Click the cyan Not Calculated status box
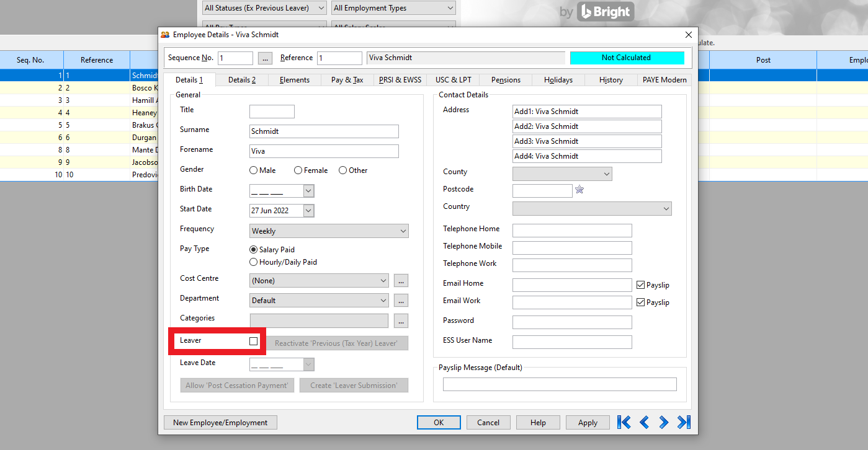868x450 pixels. pos(627,58)
